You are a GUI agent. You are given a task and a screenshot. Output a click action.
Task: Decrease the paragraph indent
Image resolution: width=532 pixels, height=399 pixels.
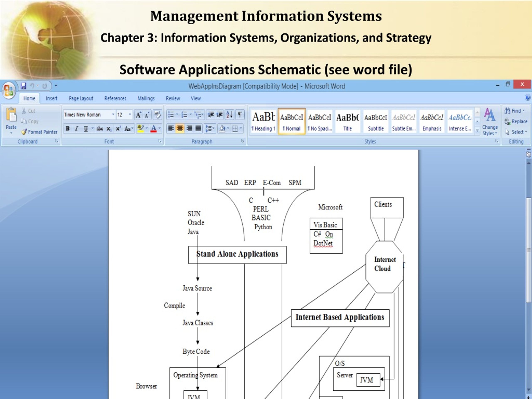211,115
